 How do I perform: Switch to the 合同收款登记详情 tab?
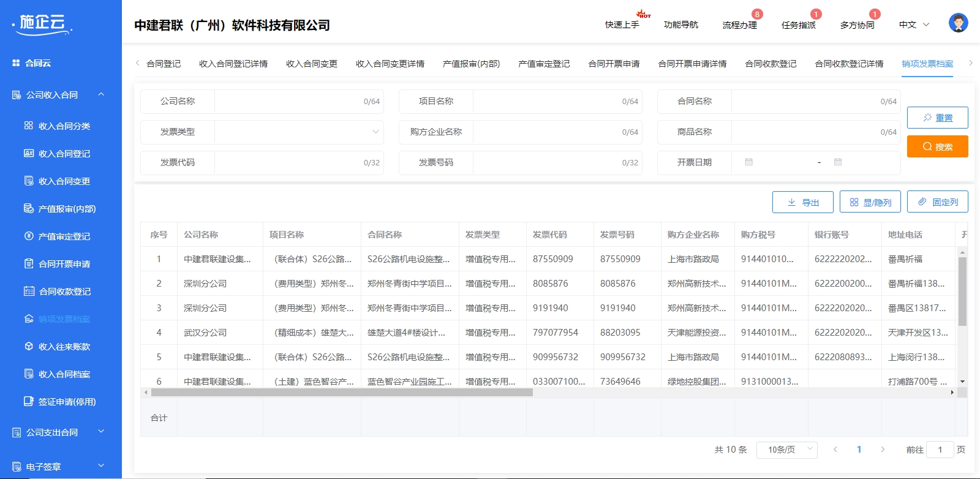(x=849, y=64)
